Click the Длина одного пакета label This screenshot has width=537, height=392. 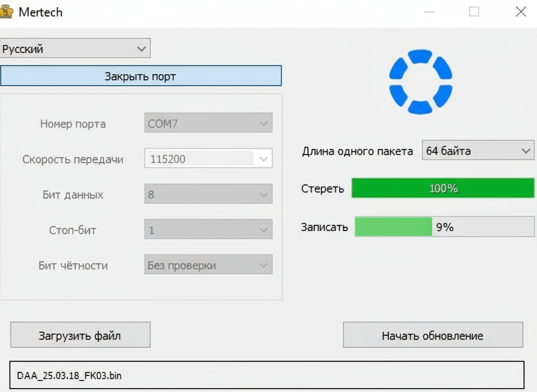[357, 151]
